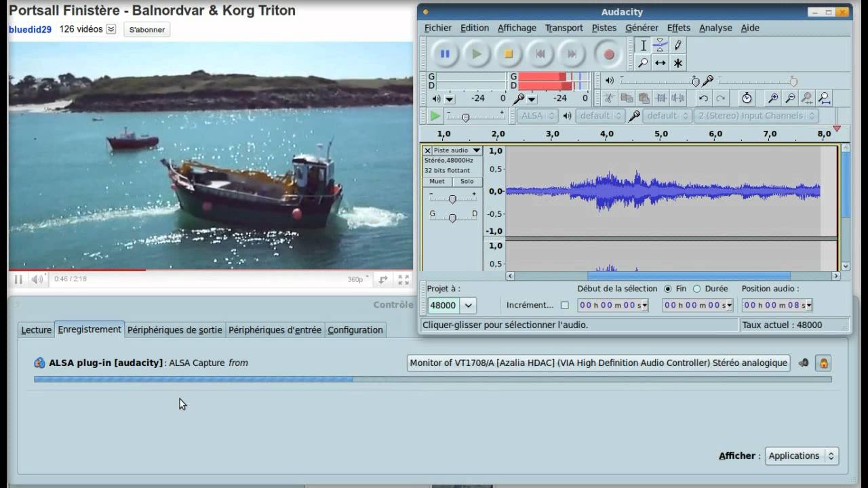Click the Redo arrow icon
This screenshot has width=868, height=488.
click(721, 98)
